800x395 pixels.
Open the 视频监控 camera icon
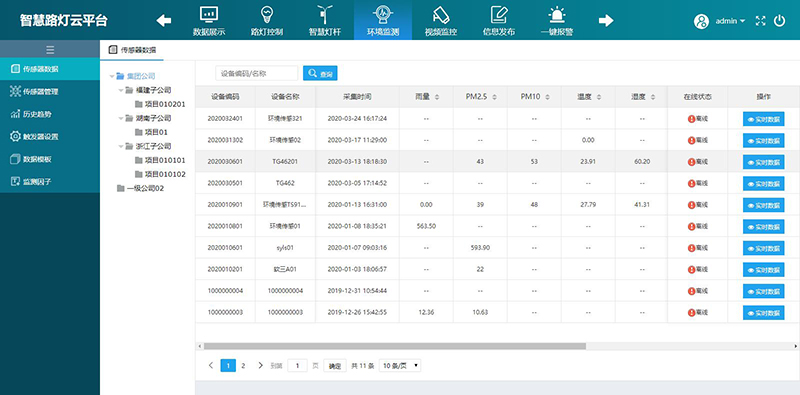pyautogui.click(x=440, y=14)
